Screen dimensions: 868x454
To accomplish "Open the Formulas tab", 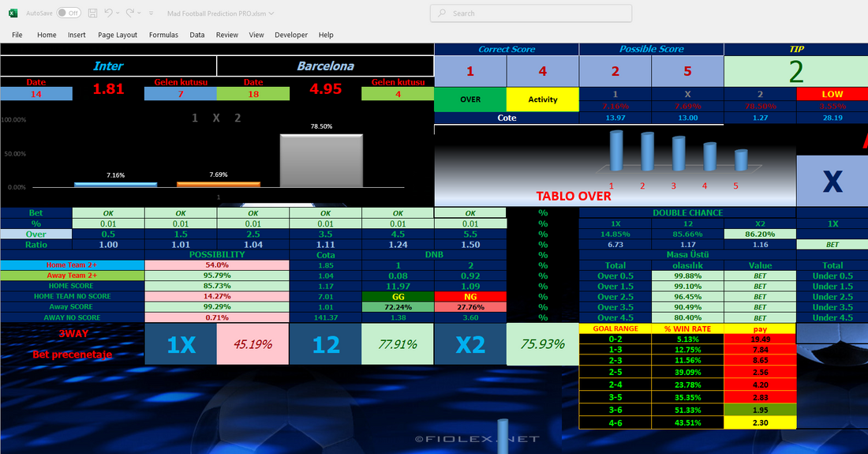I will pos(163,35).
